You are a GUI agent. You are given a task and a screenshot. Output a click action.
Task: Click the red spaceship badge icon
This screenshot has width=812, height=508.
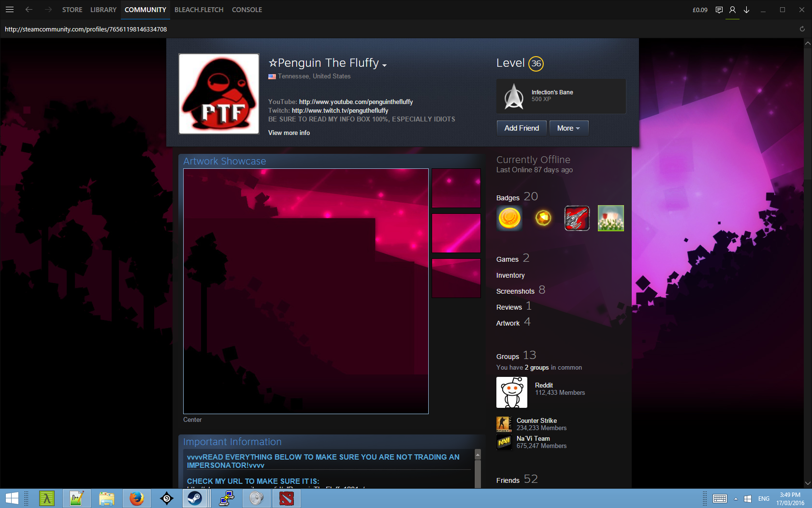[577, 218]
